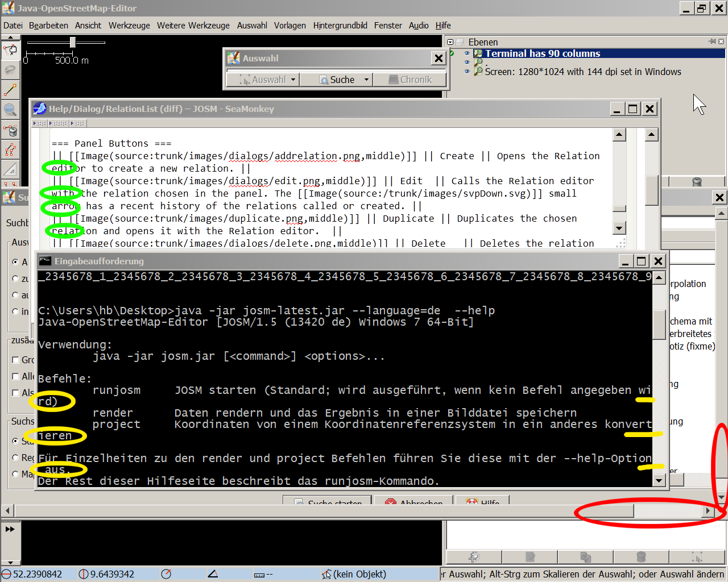Open the Hintergrundbild menu
Image resolution: width=728 pixels, height=582 pixels.
click(x=340, y=26)
